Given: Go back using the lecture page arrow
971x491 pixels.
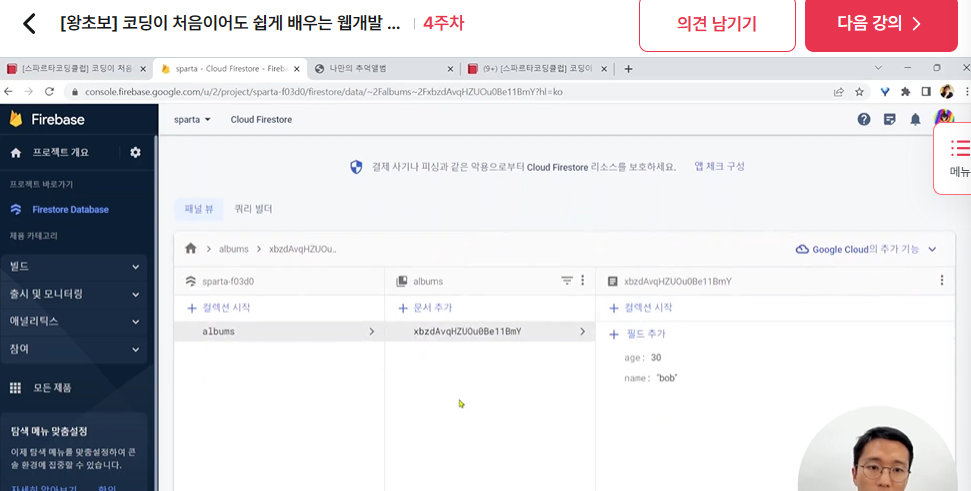Looking at the screenshot, I should tap(29, 24).
